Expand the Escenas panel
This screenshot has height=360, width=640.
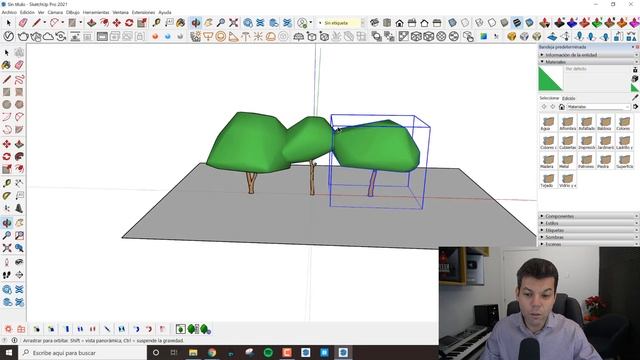(588, 244)
